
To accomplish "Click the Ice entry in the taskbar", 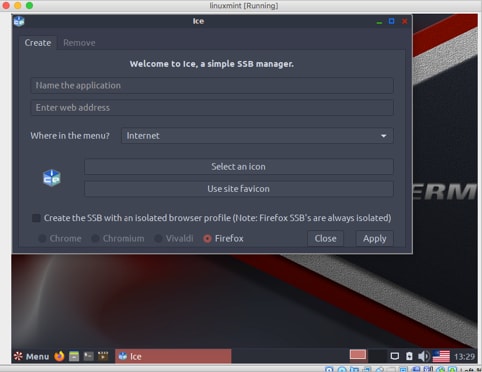I will (173, 356).
